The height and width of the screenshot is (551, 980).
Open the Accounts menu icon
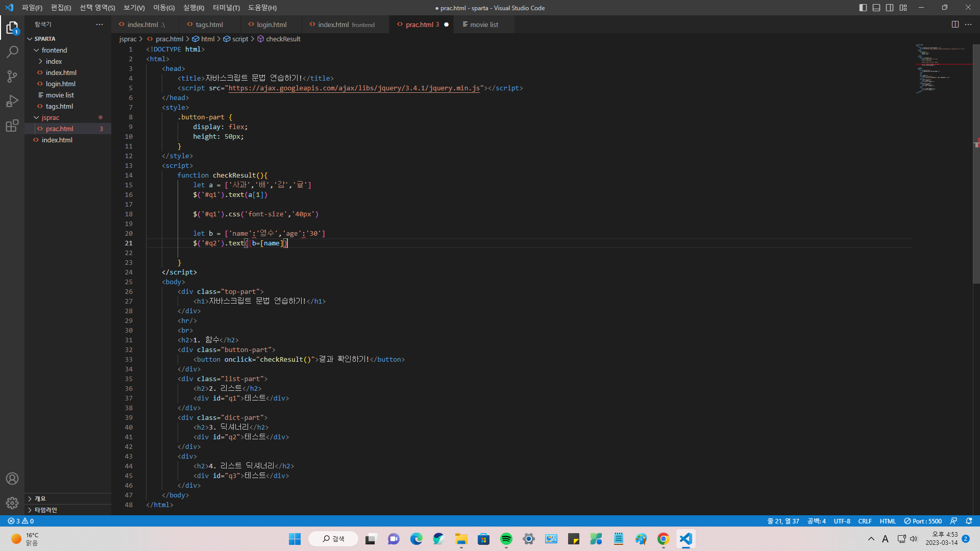click(12, 479)
